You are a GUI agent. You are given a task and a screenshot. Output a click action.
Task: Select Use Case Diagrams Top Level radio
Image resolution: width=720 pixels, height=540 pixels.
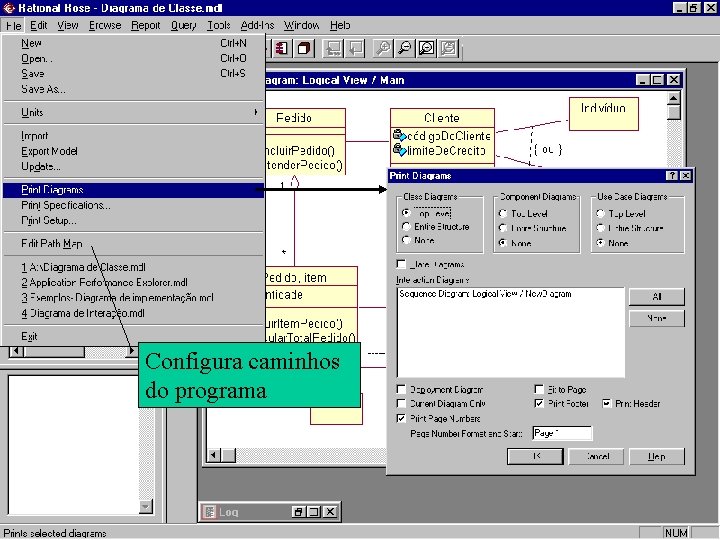[600, 214]
